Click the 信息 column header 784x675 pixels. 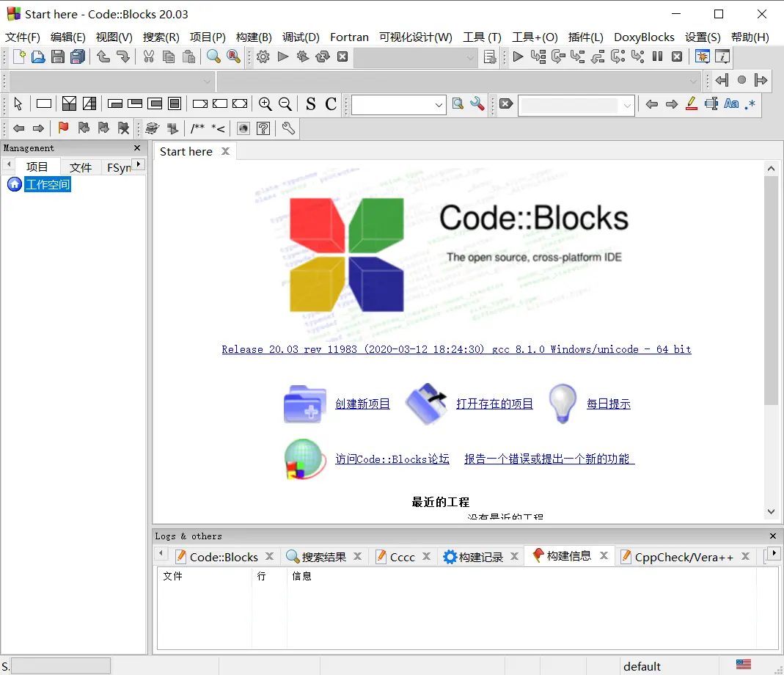click(301, 576)
